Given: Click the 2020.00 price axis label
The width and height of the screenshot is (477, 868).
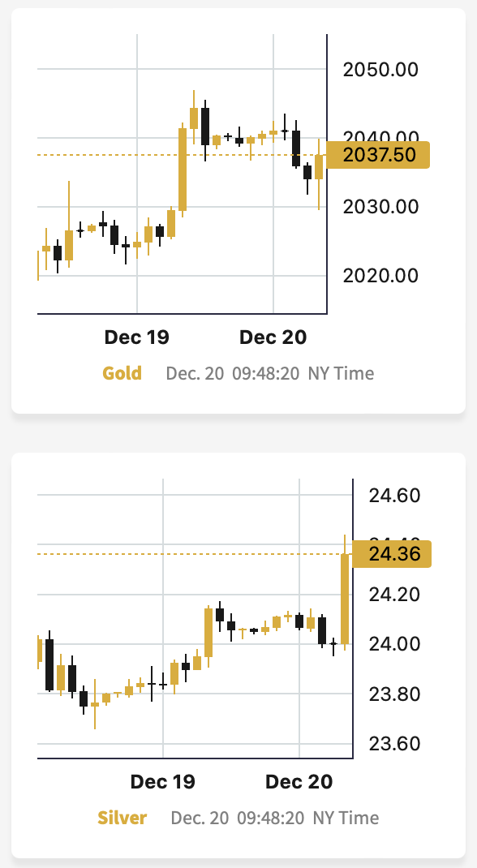Looking at the screenshot, I should coord(380,275).
